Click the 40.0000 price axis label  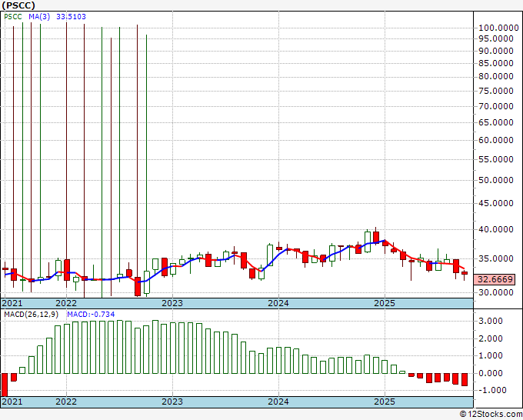point(495,229)
